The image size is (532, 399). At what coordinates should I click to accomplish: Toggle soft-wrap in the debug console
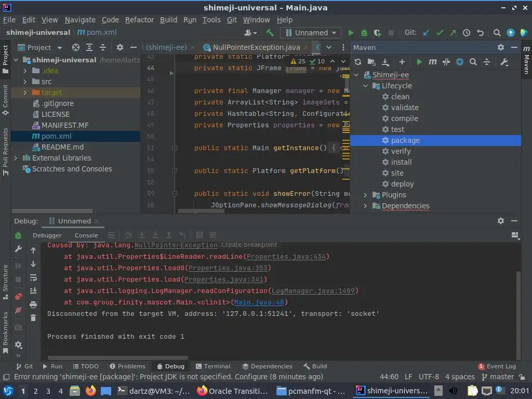coord(33,278)
